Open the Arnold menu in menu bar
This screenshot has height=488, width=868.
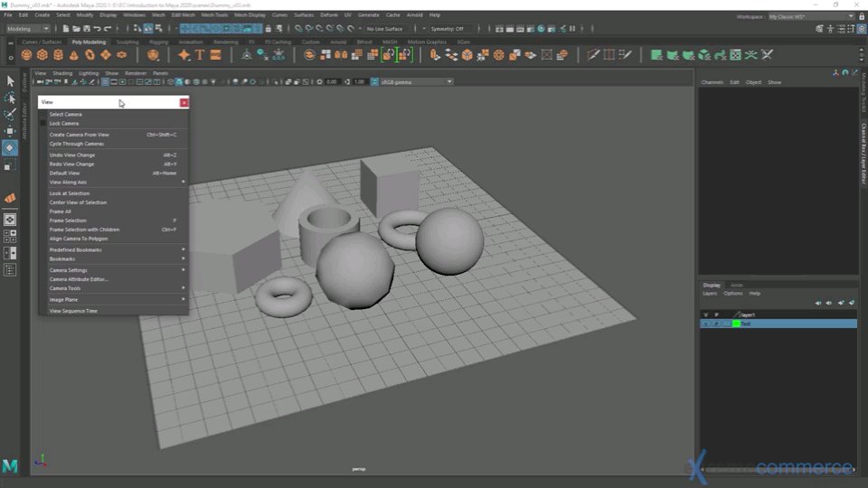(x=415, y=15)
